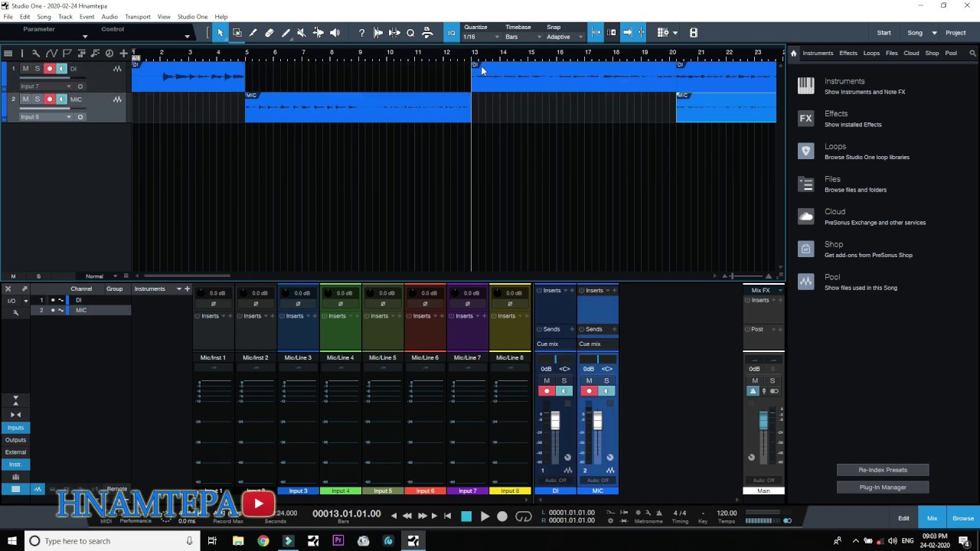Click the wrench track options icon
This screenshot has height=551, width=980.
coord(35,54)
